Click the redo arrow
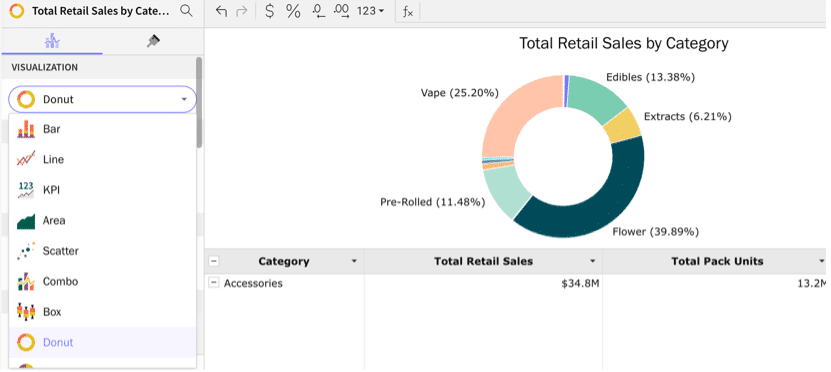Screen dimensions: 831x372 242,12
